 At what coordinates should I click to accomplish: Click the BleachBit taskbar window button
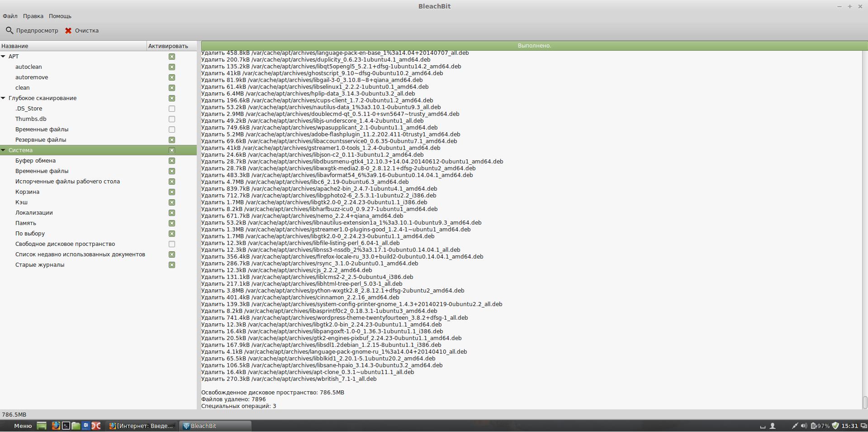(215, 426)
